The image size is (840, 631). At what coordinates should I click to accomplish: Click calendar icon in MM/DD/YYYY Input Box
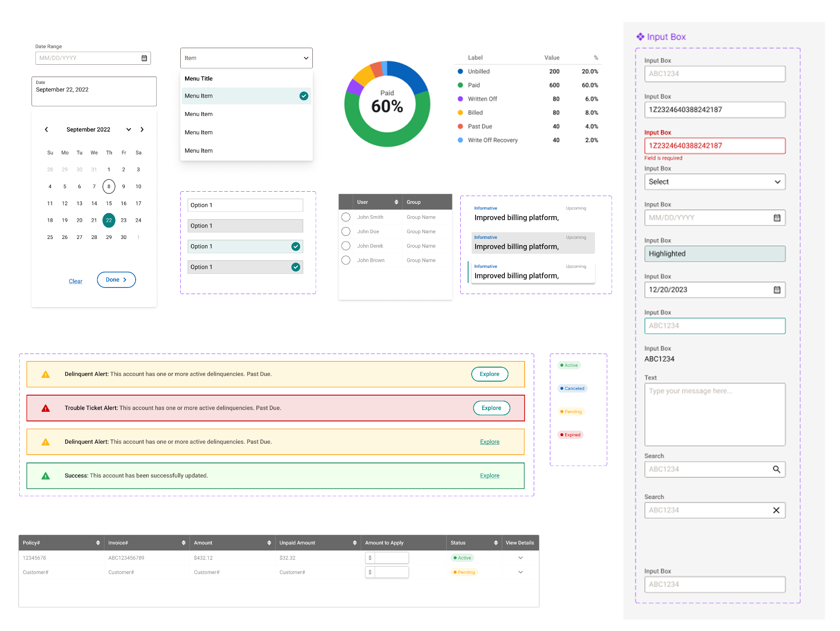pyautogui.click(x=777, y=218)
